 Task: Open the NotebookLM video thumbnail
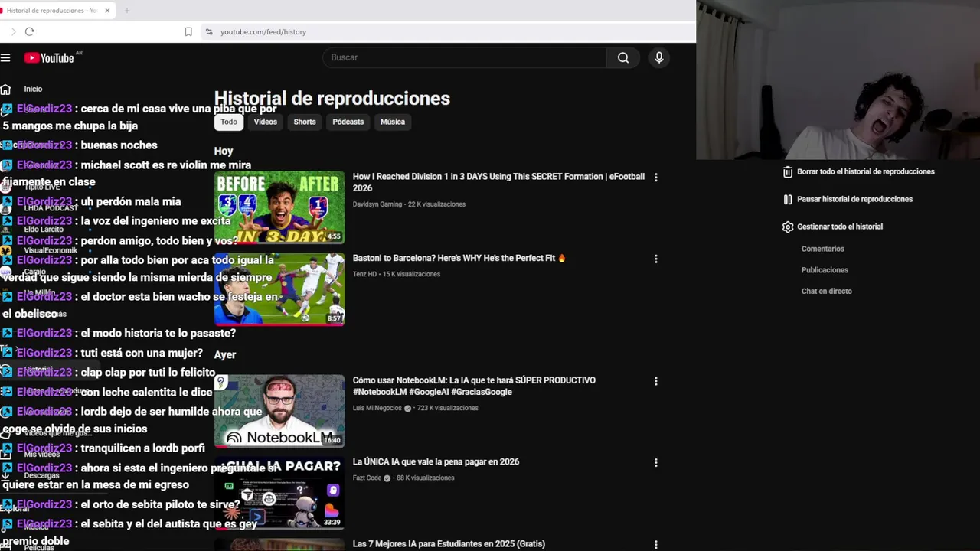coord(279,411)
